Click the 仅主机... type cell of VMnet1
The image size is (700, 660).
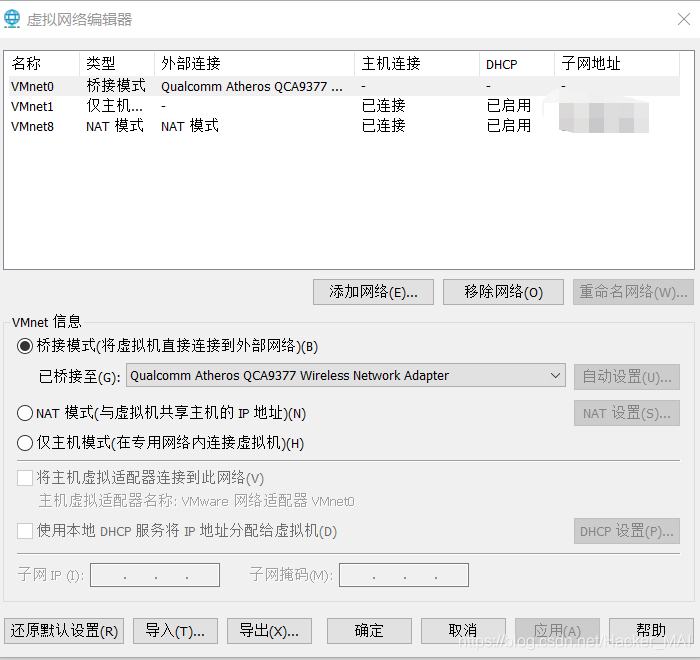[114, 106]
